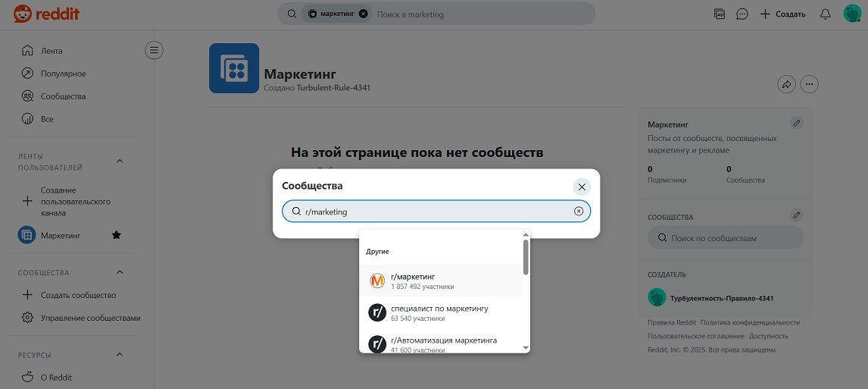Click the Создать button in header
The height and width of the screenshot is (389, 868).
point(782,14)
